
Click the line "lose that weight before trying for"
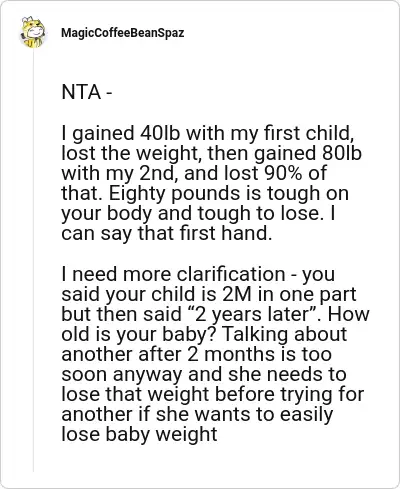212,395
